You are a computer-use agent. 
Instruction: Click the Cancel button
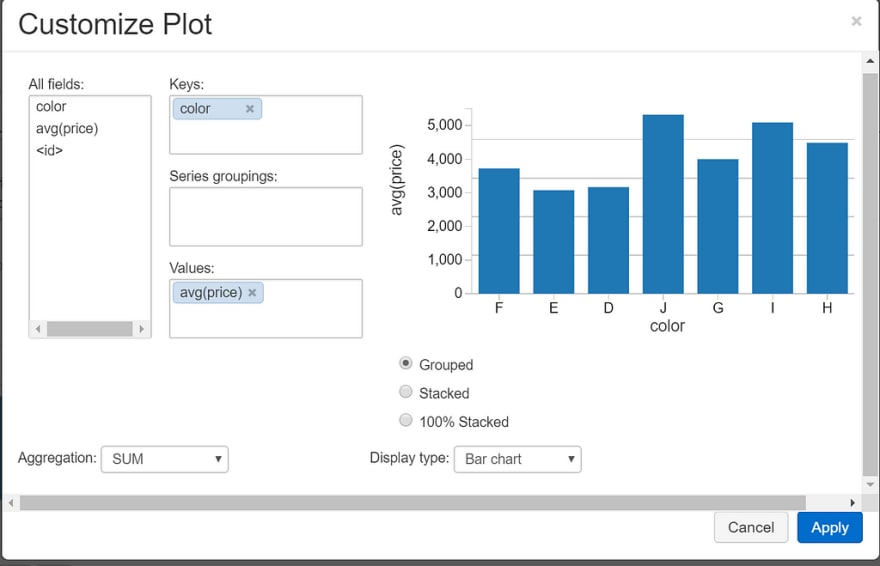coord(751,527)
